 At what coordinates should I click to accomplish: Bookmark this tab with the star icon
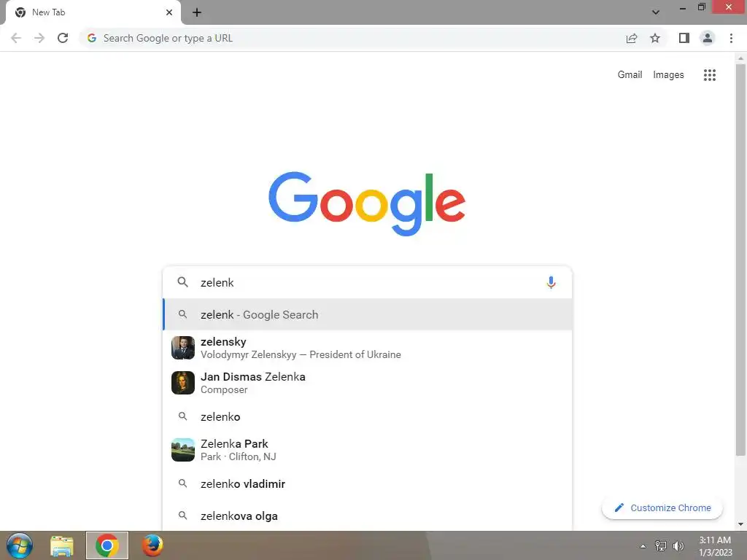click(655, 38)
